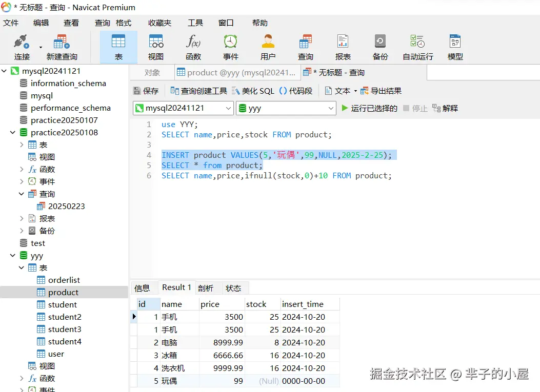Image resolution: width=540 pixels, height=392 pixels.
Task: Click the 8999.99 price cell
Action: click(222, 342)
